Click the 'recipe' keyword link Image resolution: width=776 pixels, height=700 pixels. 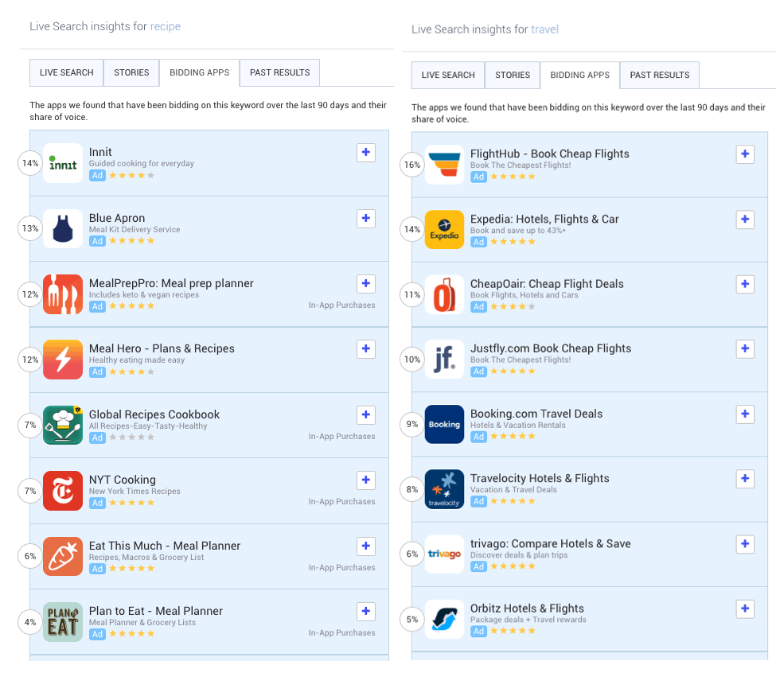pyautogui.click(x=166, y=26)
